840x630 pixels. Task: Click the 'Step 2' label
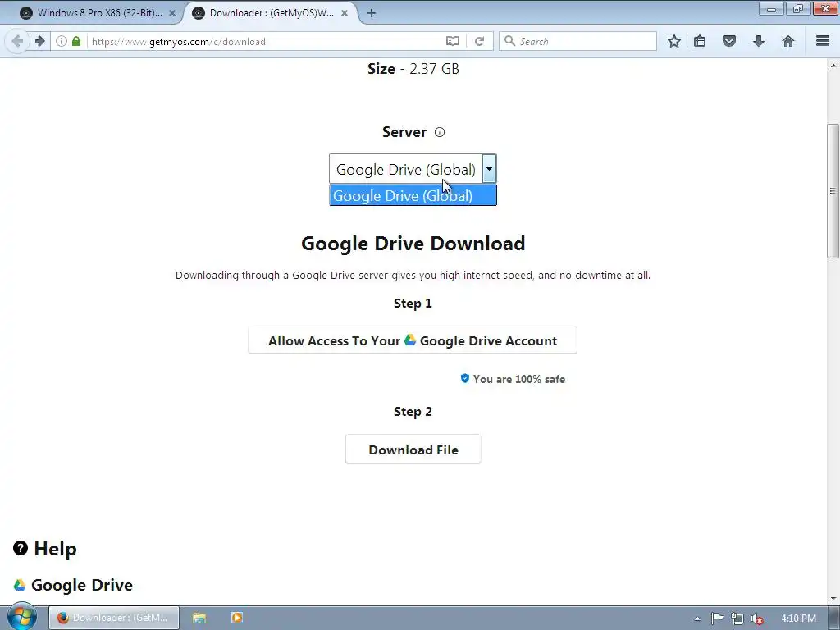[413, 412]
